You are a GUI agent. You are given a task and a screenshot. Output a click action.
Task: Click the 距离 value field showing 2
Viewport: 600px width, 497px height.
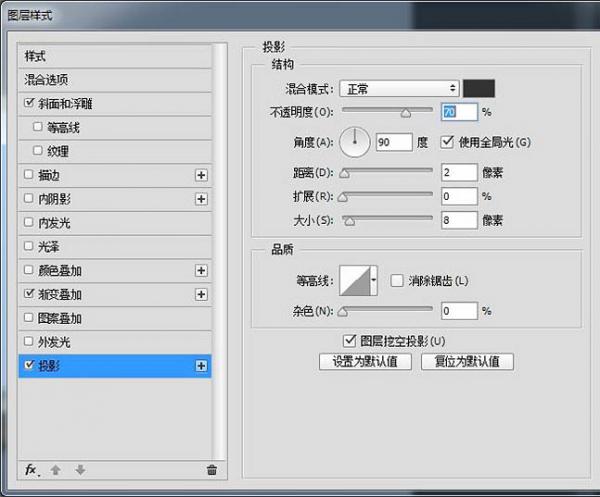click(x=459, y=173)
